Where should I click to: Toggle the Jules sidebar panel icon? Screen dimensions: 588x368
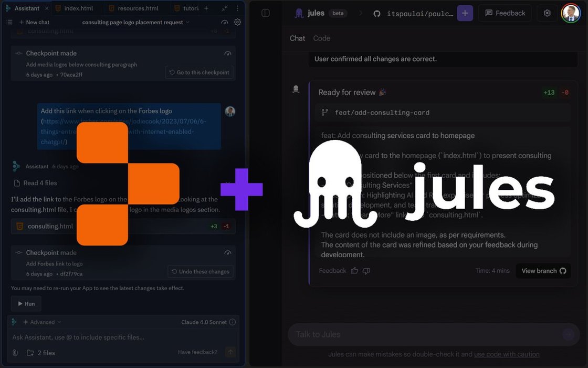point(266,13)
